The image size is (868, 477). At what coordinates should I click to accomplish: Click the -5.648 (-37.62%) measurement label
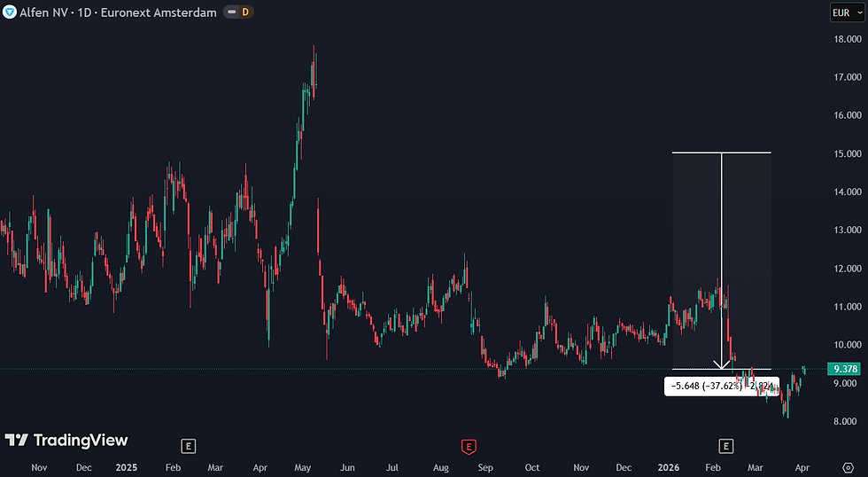coord(721,387)
